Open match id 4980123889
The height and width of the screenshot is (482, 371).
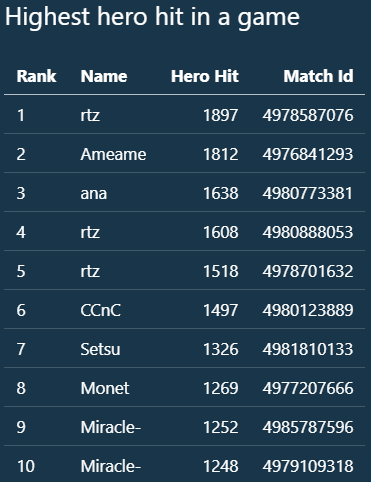pos(308,310)
